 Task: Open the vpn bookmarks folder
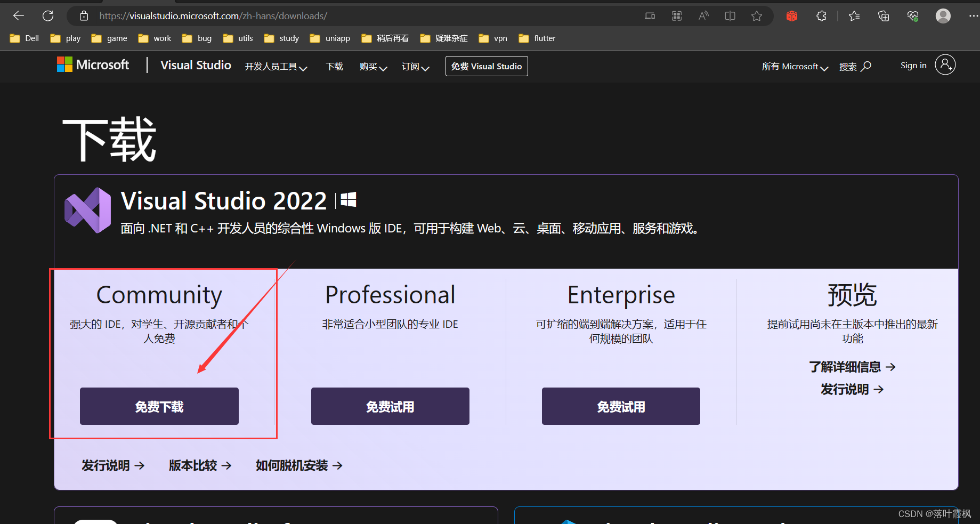click(493, 38)
